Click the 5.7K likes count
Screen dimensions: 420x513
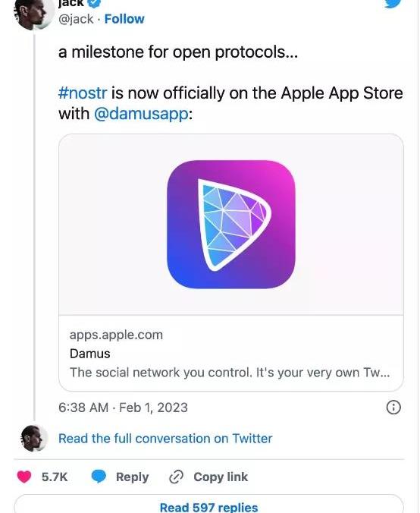(x=55, y=477)
